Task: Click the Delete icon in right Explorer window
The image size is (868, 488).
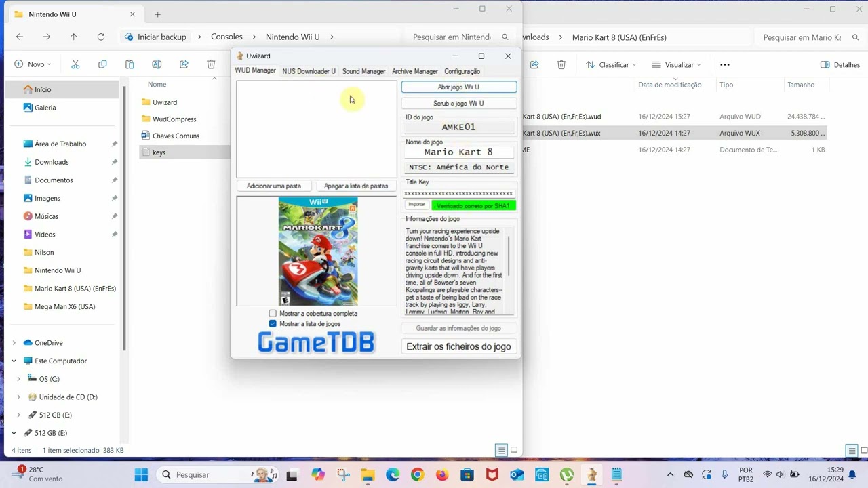Action: coord(561,64)
